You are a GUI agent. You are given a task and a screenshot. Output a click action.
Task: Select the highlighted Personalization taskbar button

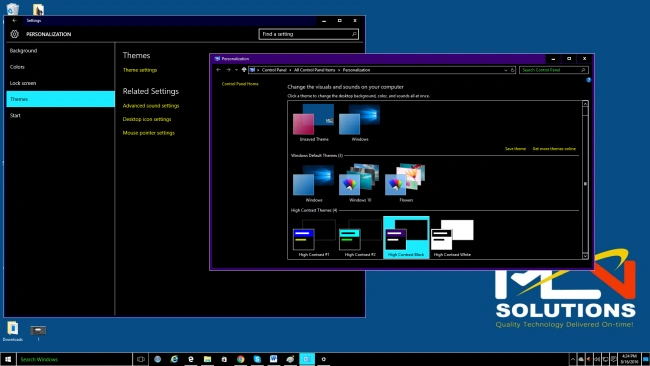click(307, 359)
